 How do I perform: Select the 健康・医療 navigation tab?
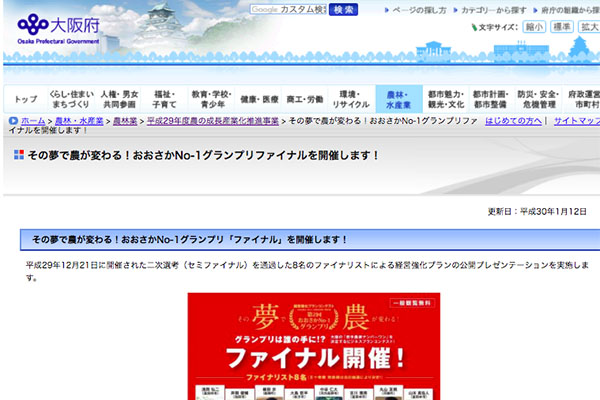point(260,99)
